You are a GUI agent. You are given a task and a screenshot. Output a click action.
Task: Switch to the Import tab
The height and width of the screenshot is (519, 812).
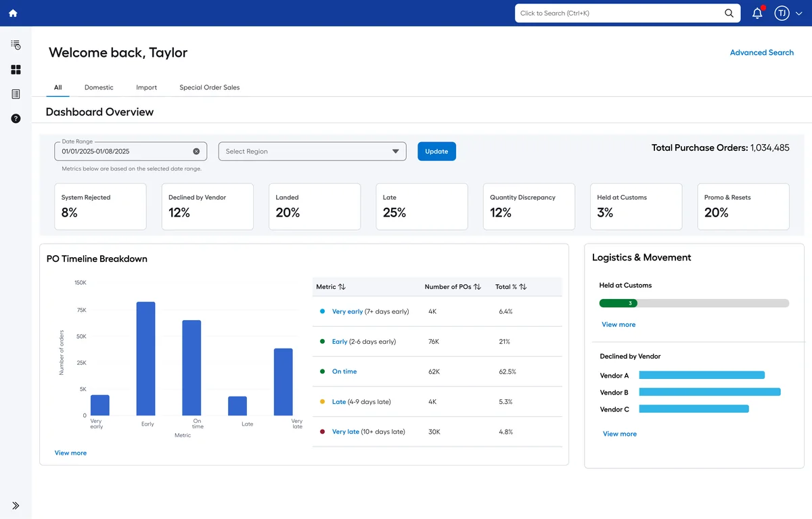pos(146,87)
